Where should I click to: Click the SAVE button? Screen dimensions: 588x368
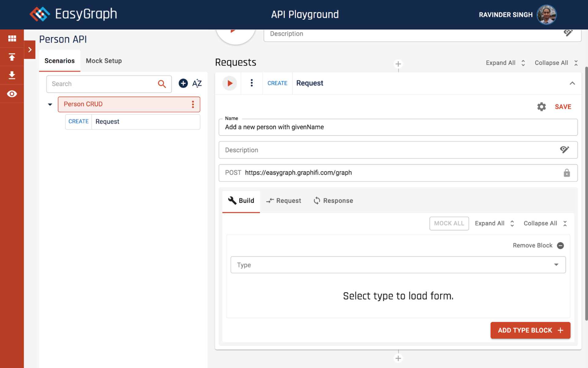pyautogui.click(x=563, y=107)
